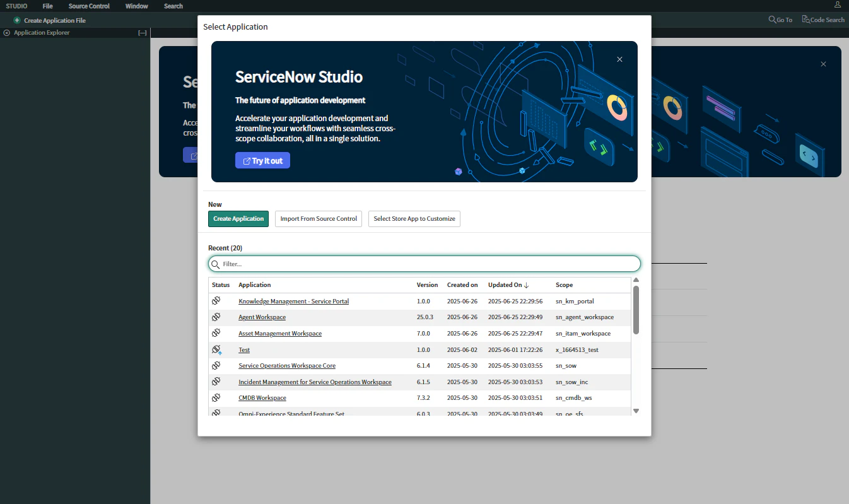
Task: Click the Status column header
Action: pos(221,285)
